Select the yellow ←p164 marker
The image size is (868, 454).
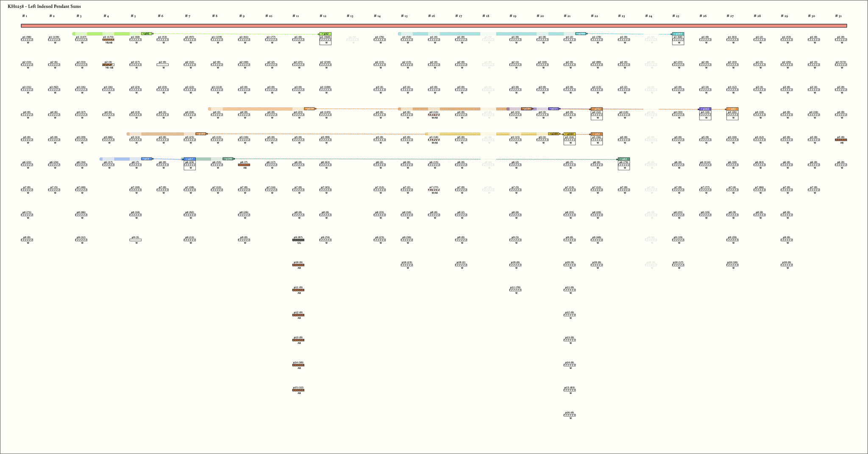tap(570, 134)
